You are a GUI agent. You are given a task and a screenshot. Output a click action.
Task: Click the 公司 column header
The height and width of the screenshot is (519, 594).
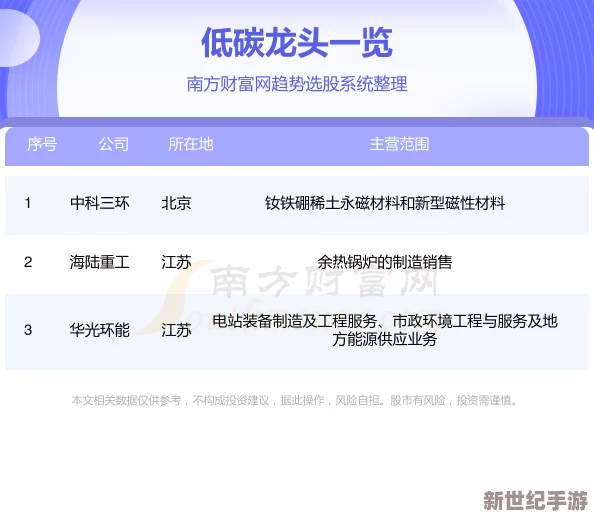(114, 144)
